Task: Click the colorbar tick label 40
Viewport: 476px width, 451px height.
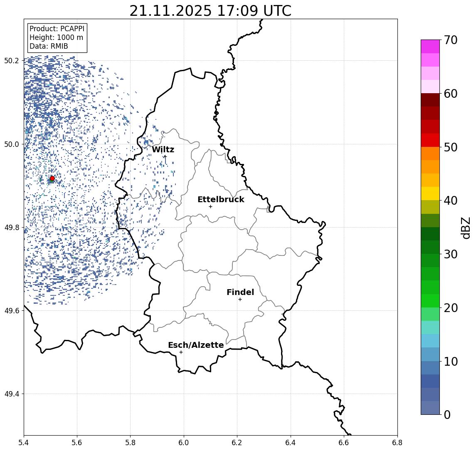Action: 451,201
